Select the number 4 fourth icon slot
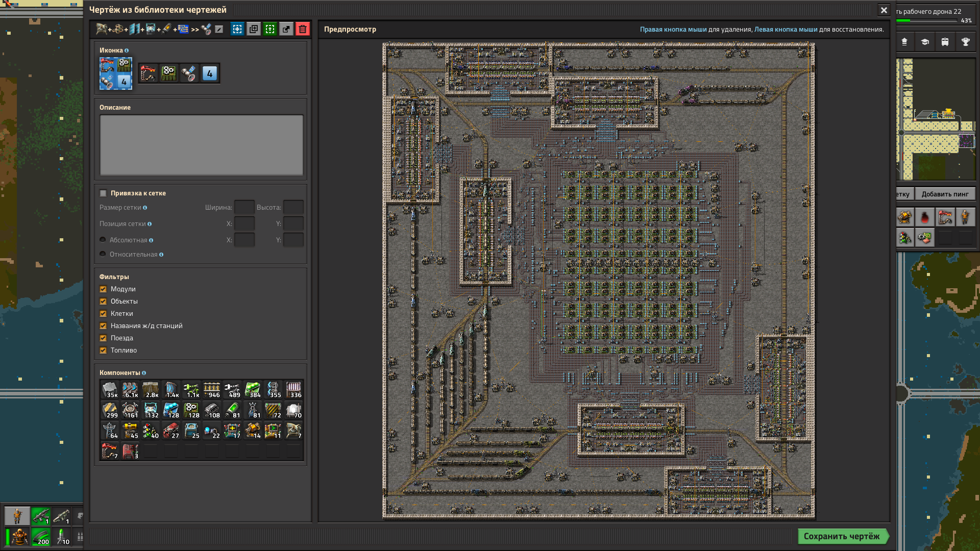The width and height of the screenshot is (980, 551). (210, 73)
